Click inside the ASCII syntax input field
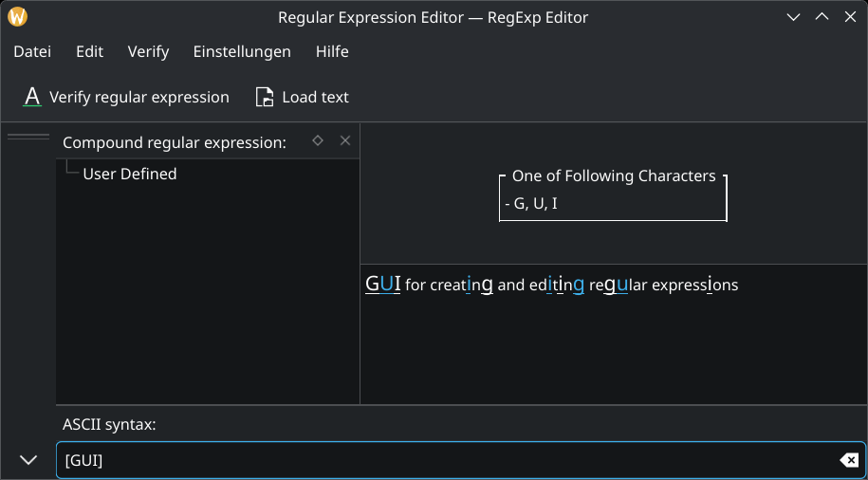This screenshot has width=868, height=480. [x=446, y=460]
